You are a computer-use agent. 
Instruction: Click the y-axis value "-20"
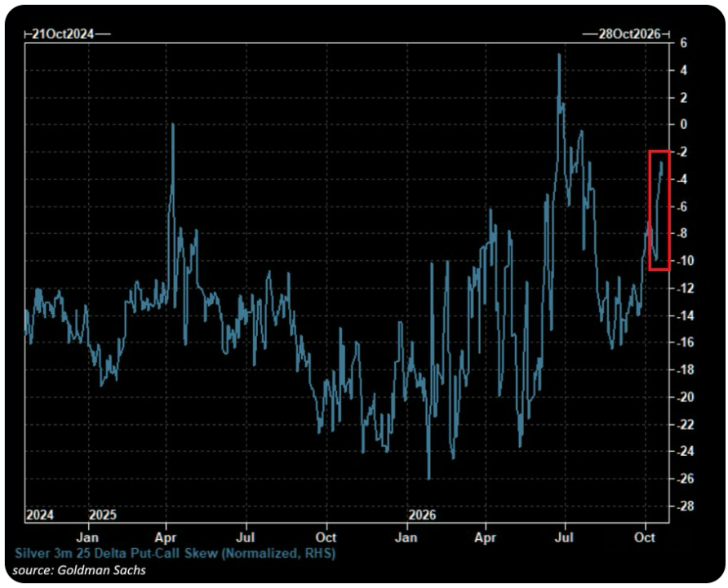(x=685, y=397)
